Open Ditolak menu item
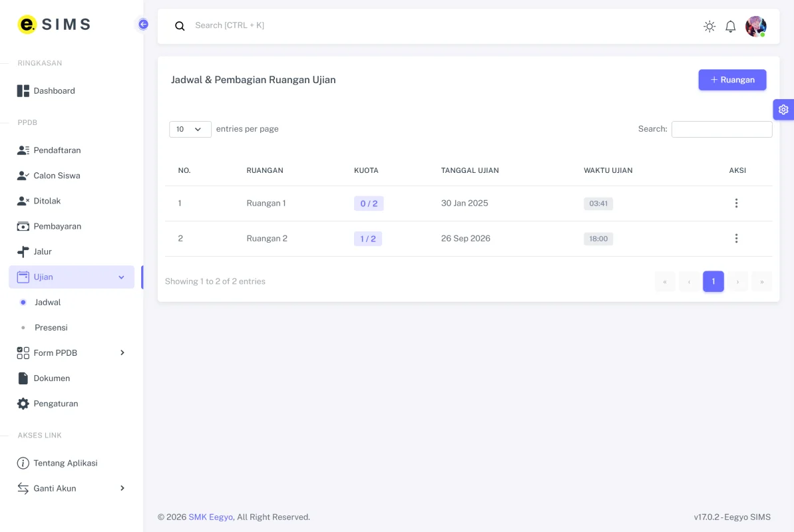This screenshot has width=794, height=532. (71, 201)
